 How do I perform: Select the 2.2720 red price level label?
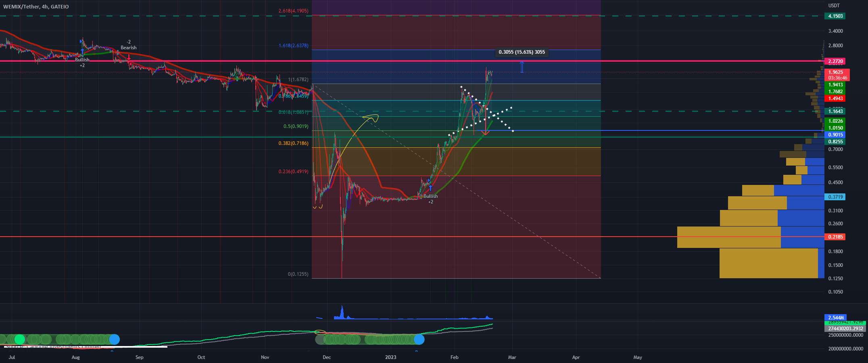[x=835, y=61]
